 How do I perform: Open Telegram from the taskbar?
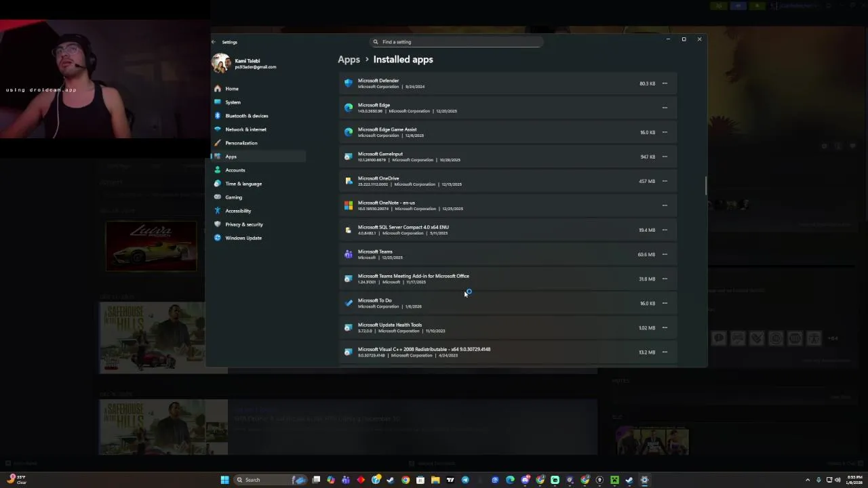[x=465, y=480]
